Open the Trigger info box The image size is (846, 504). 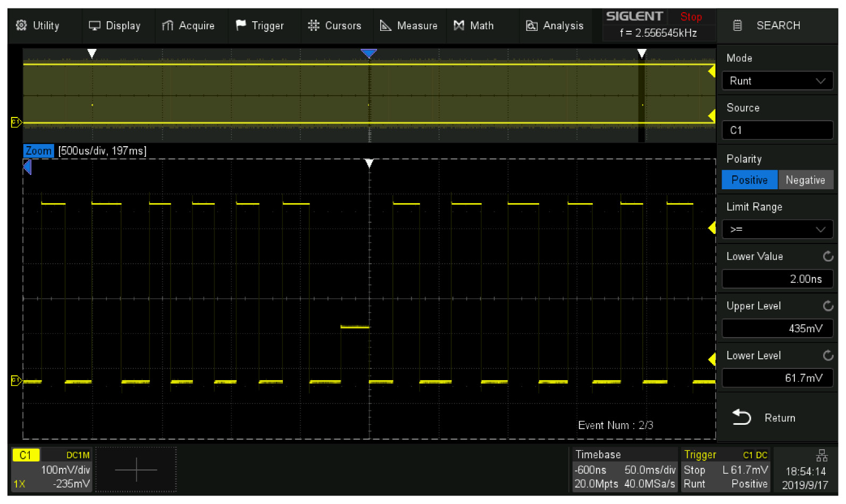(725, 469)
